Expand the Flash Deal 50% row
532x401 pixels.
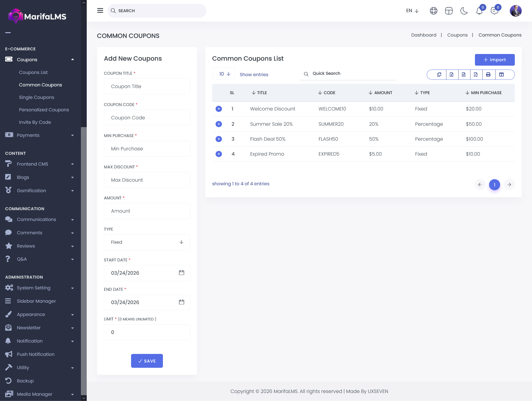tap(219, 139)
